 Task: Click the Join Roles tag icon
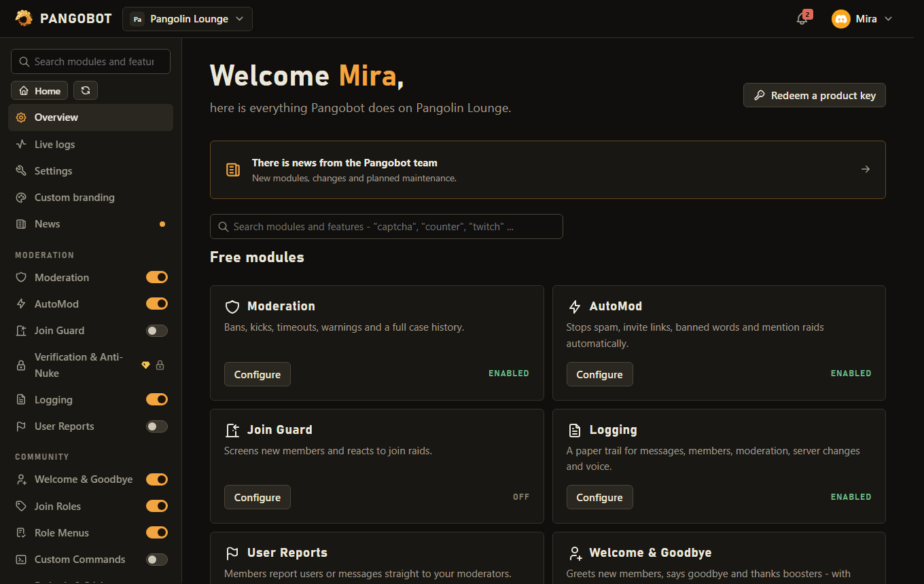coord(21,507)
